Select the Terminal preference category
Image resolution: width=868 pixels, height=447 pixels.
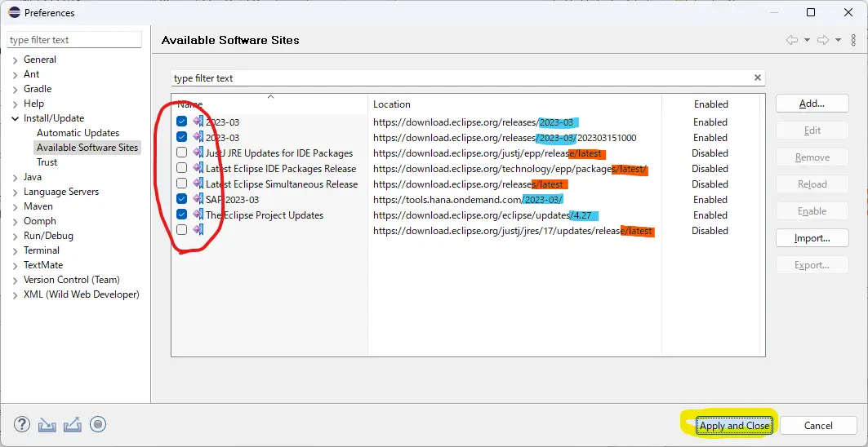click(42, 250)
